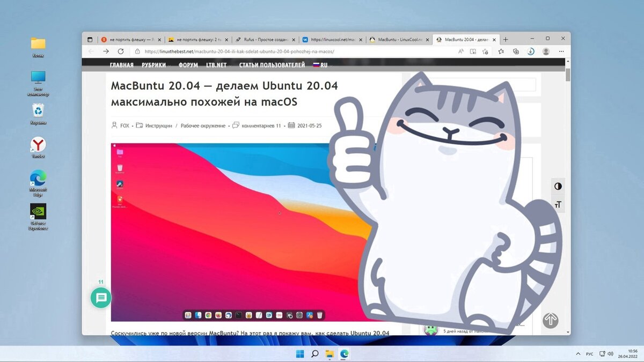This screenshot has width=644, height=362.
Task: Switch the РУС input language indicator
Action: (x=589, y=354)
